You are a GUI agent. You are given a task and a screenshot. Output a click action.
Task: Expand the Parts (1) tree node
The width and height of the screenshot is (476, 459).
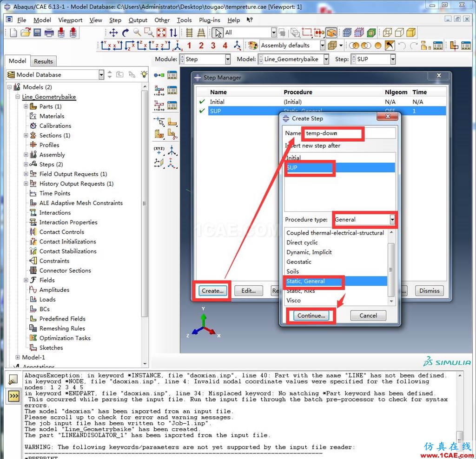point(26,106)
